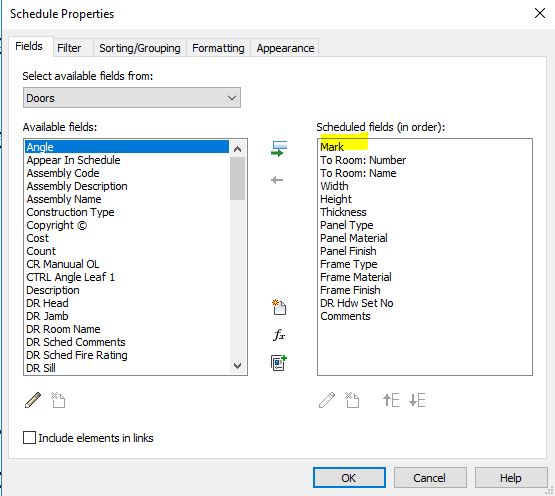This screenshot has height=496, width=555.
Task: Select Copyright © field
Action: 127,225
